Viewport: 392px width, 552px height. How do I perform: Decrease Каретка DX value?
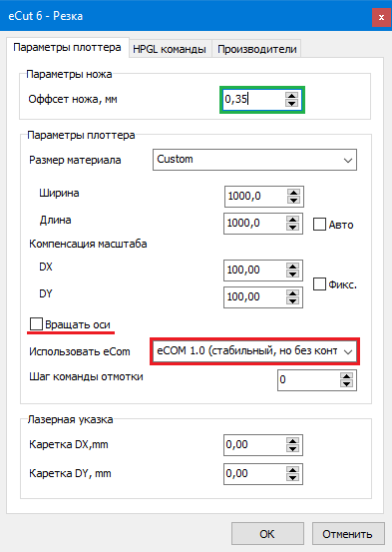[x=292, y=449]
